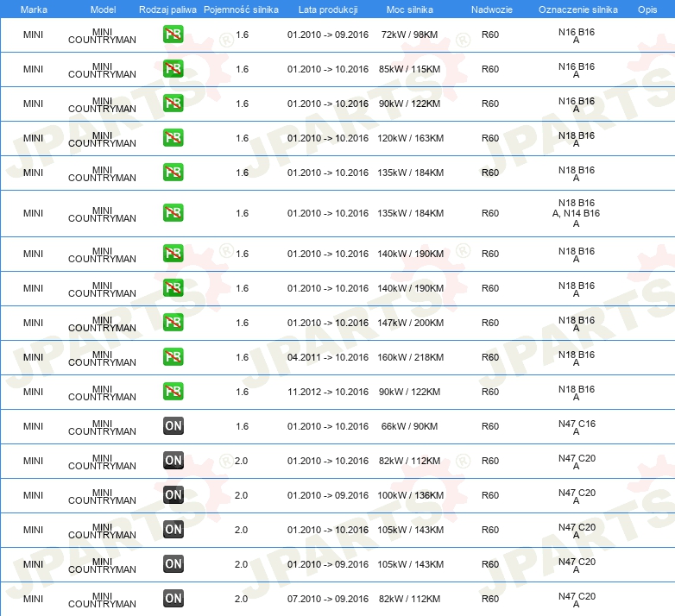Click the petrol icon in the N14 B16 engine row

click(173, 213)
